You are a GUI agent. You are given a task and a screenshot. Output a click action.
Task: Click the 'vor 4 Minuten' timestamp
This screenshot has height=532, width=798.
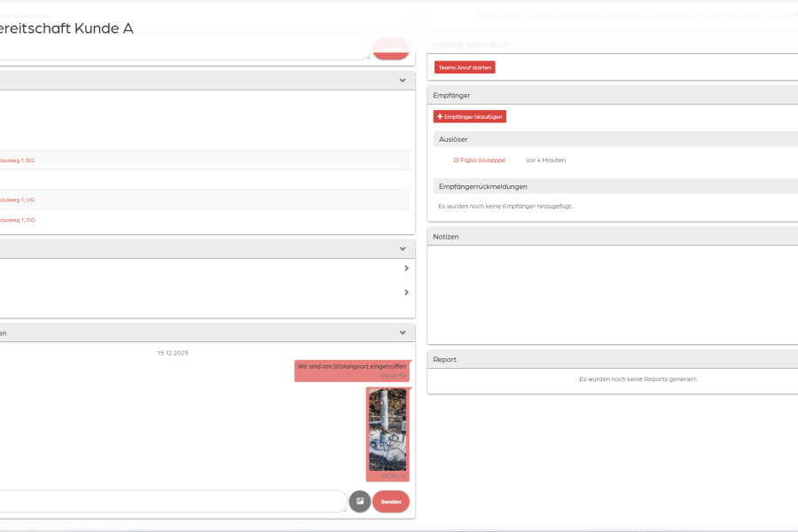click(545, 160)
